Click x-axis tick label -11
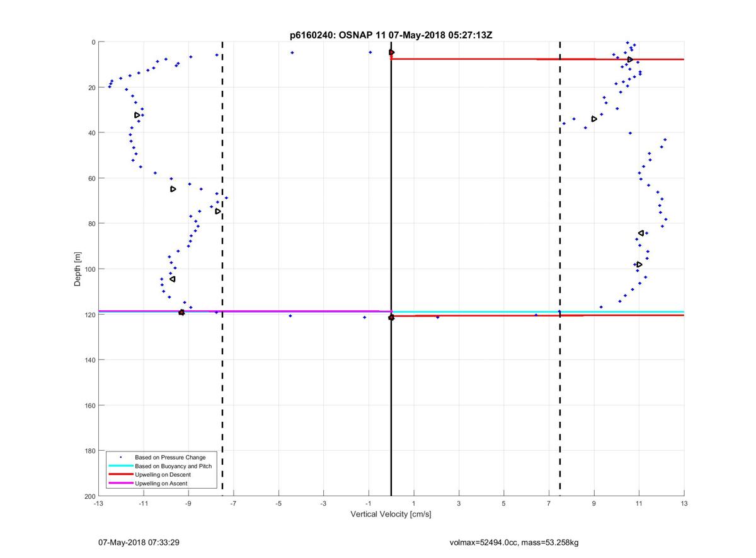This screenshot has width=756, height=558. (x=143, y=504)
